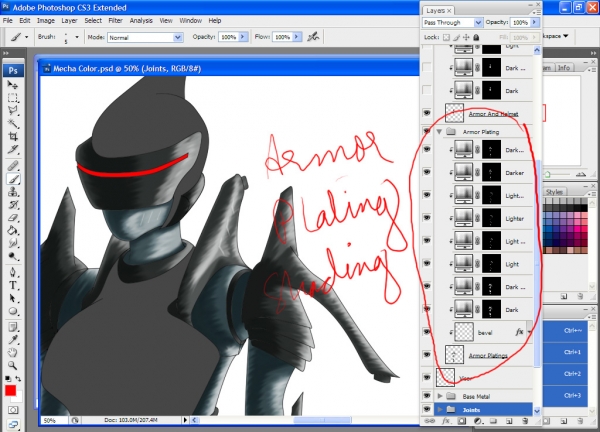Select the Armor And Helmet layer thumbnail
600x432 pixels.
[454, 113]
